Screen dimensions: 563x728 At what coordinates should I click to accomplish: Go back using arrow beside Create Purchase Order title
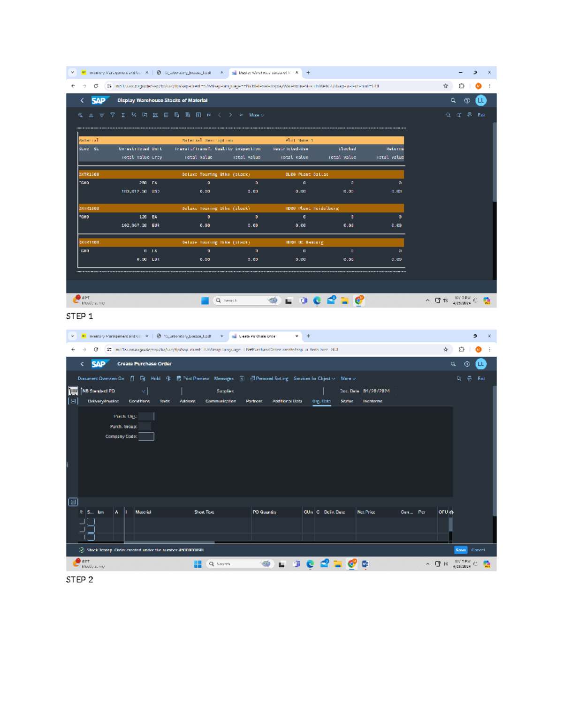tap(82, 364)
